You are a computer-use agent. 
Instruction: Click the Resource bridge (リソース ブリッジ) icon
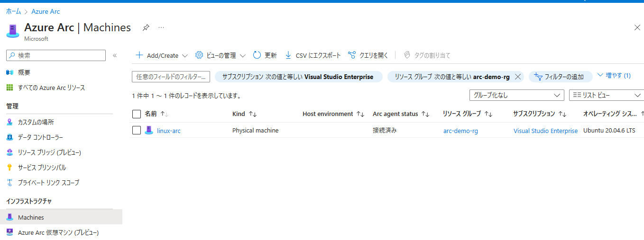pyautogui.click(x=9, y=152)
